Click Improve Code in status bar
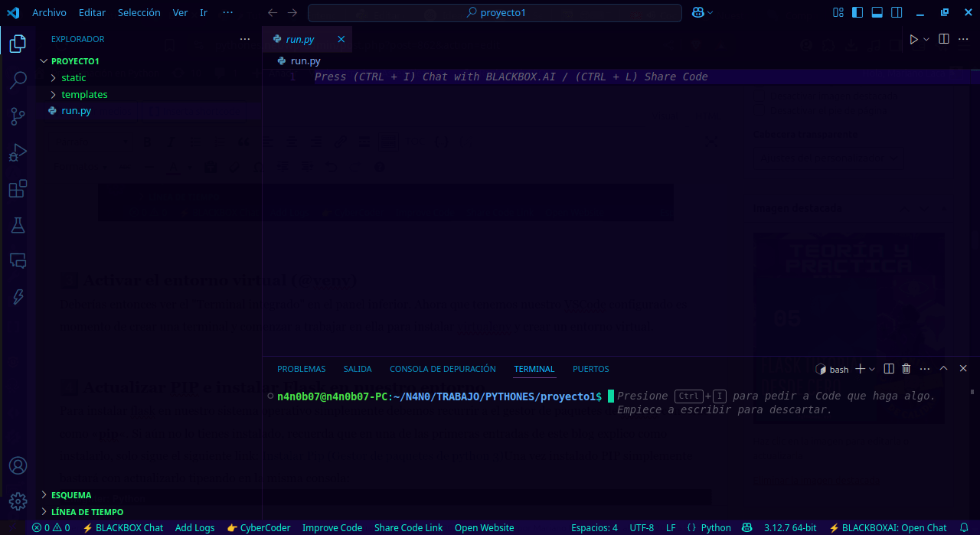This screenshot has width=980, height=535. click(x=332, y=528)
